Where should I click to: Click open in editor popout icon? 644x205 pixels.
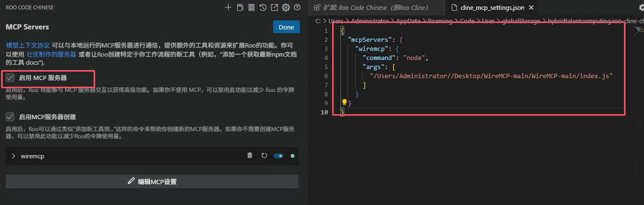tap(274, 7)
